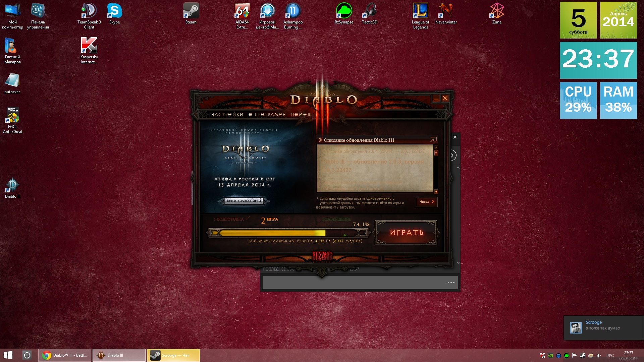This screenshot has height=362, width=644.
Task: Click the Kaspersky tray icon
Action: tap(542, 356)
